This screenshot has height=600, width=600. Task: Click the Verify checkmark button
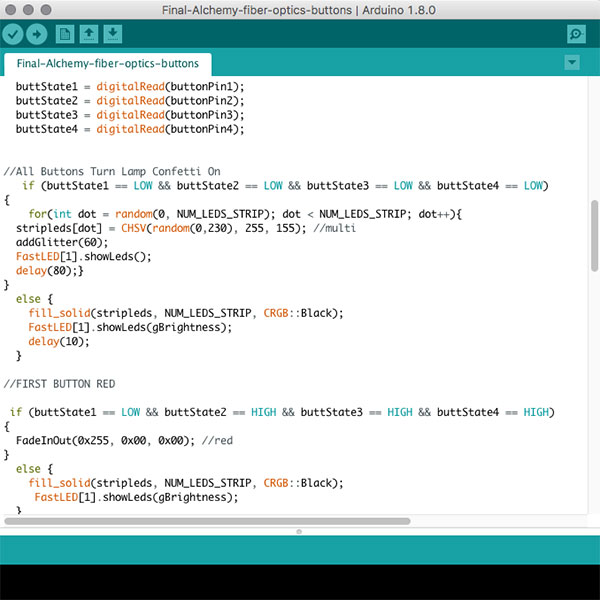[x=13, y=34]
